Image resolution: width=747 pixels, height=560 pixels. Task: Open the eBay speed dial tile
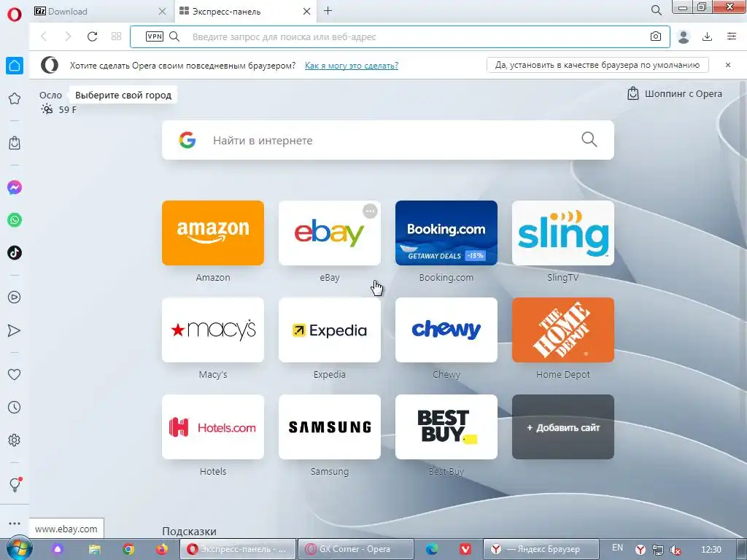tap(330, 233)
